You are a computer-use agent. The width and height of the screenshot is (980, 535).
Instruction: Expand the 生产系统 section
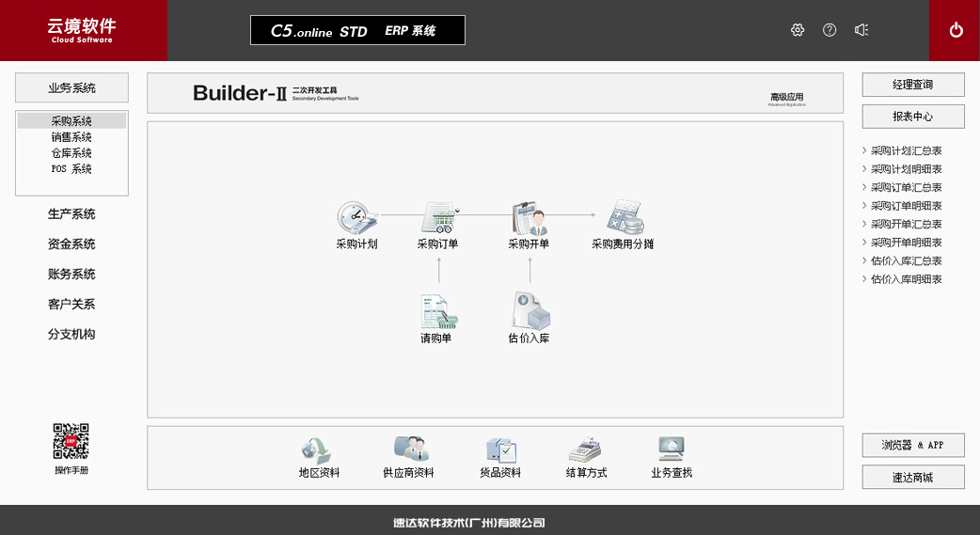click(x=71, y=214)
